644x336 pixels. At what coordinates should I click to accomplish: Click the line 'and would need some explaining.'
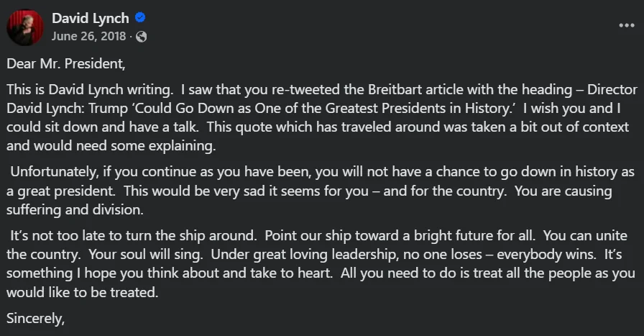(111, 145)
